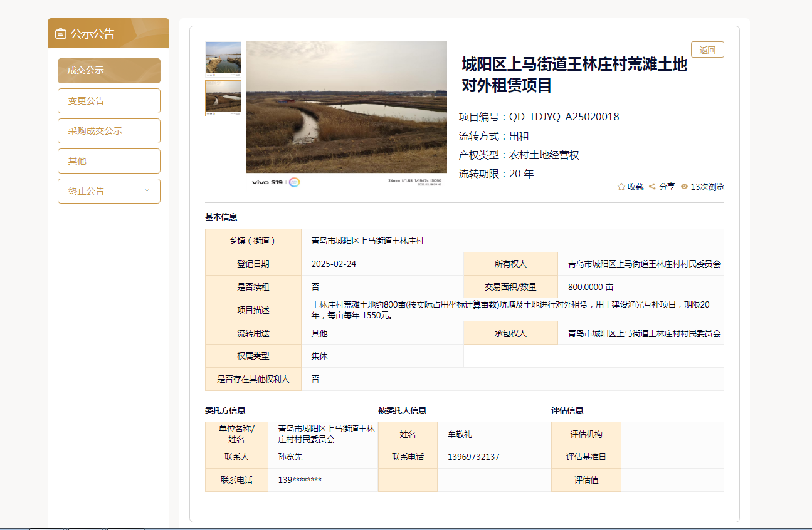
Task: Click the project number QD_TDJYQ_A25020018
Action: point(564,117)
